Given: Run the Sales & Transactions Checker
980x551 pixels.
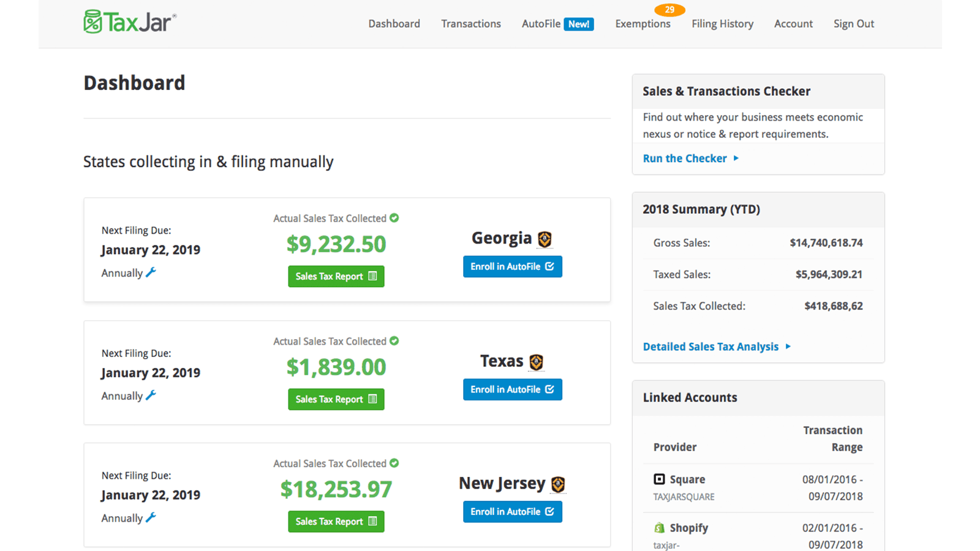Looking at the screenshot, I should [685, 158].
